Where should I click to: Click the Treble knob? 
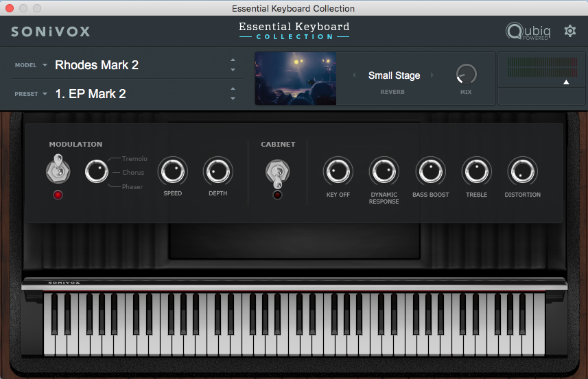(x=476, y=171)
